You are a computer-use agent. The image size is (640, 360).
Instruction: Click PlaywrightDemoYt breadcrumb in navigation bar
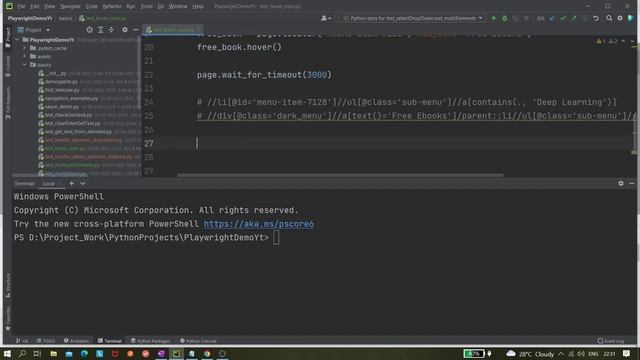click(30, 18)
